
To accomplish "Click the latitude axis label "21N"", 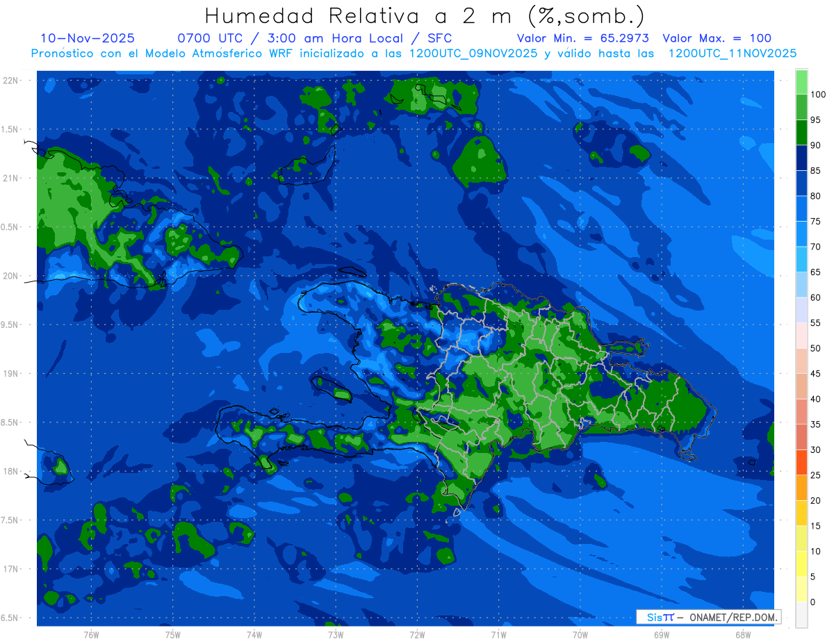I will [x=10, y=179].
